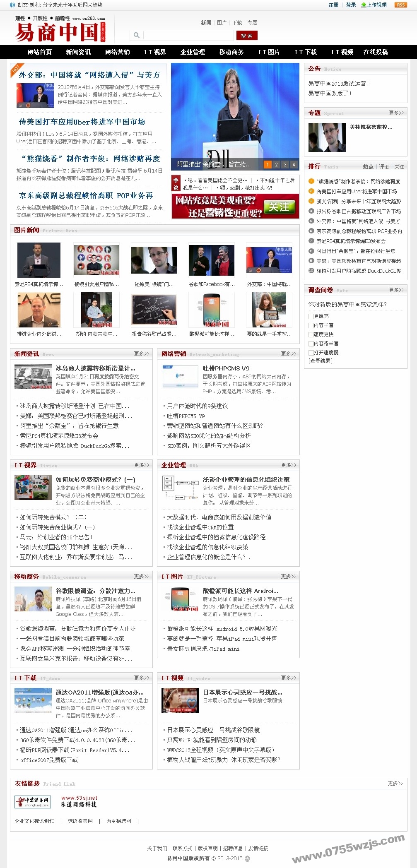Click the magnifier icon in search box

pyautogui.click(x=137, y=35)
